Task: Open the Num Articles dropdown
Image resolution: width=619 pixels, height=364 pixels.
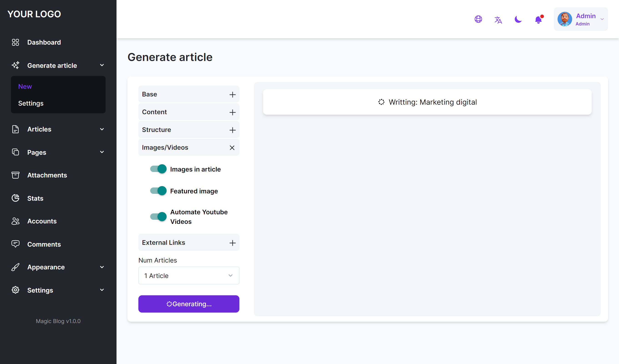Action: click(189, 276)
